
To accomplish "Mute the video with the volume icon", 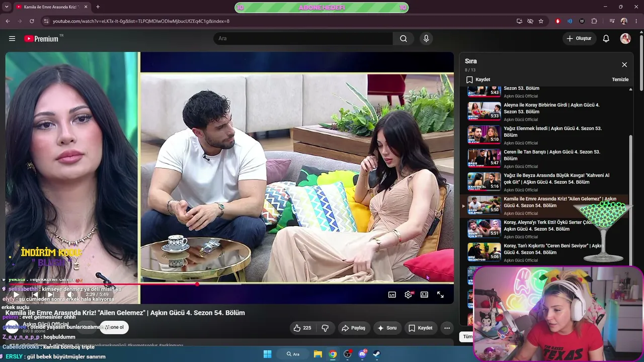I will click(70, 295).
